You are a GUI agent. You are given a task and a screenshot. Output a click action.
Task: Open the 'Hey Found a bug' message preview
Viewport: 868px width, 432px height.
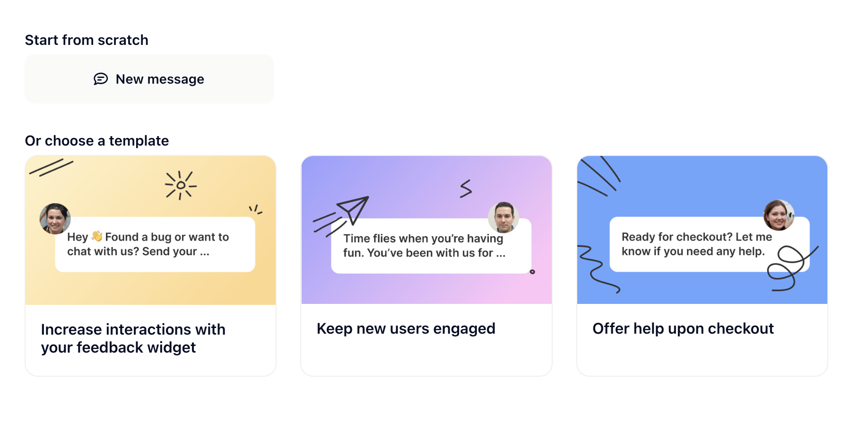click(x=155, y=244)
